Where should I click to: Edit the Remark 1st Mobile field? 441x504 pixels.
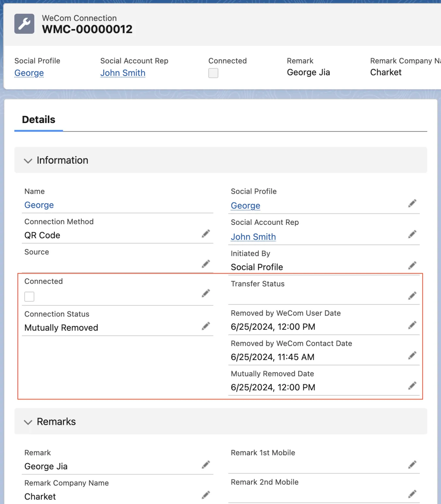pos(412,465)
